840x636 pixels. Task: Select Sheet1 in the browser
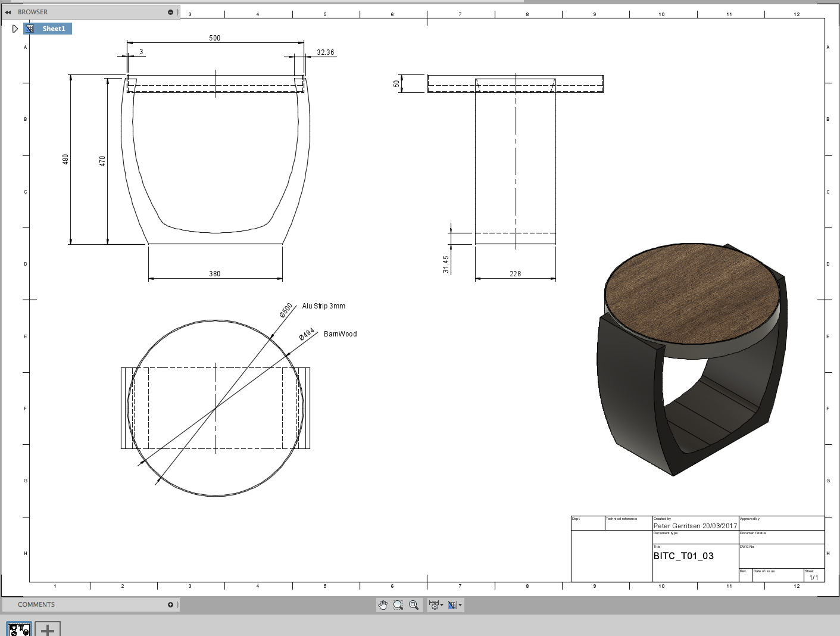coord(53,29)
